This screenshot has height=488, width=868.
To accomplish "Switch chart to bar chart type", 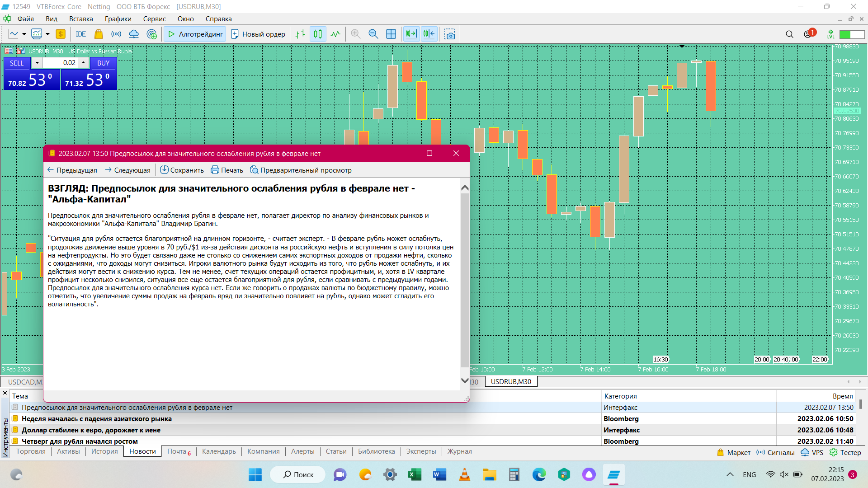I will [x=300, y=34].
